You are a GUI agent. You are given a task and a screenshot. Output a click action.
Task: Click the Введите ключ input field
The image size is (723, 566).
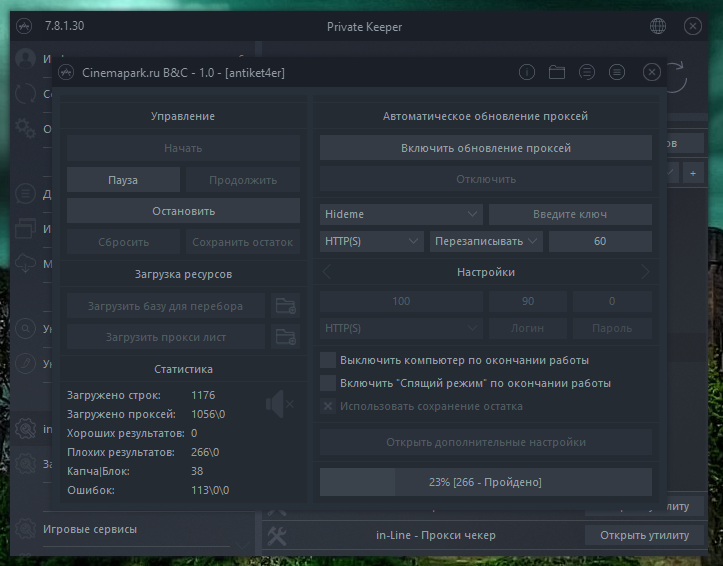(570, 214)
